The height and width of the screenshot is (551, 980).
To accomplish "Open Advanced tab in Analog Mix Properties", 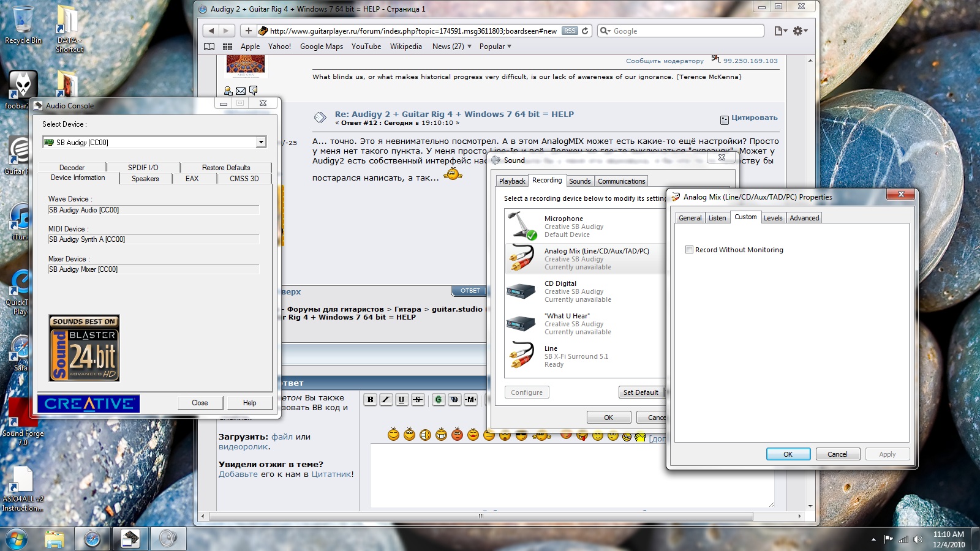I will click(x=804, y=218).
